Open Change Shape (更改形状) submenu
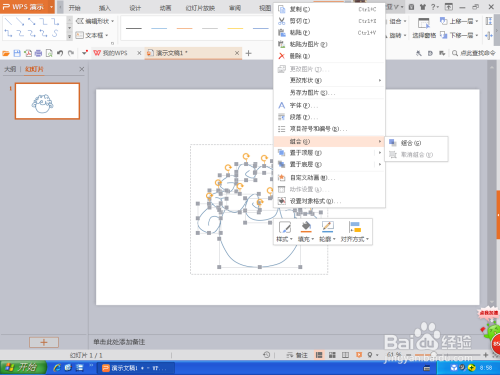The image size is (500, 375). (x=329, y=80)
